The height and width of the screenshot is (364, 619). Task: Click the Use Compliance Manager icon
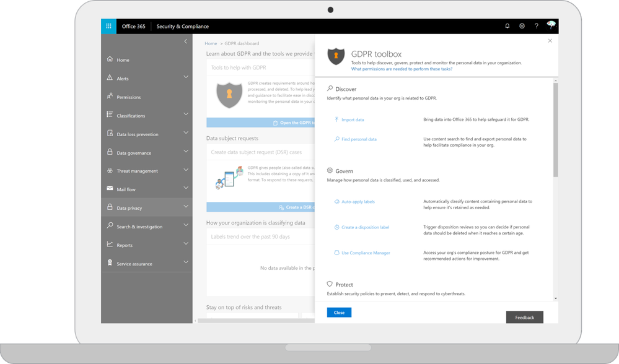click(x=336, y=253)
